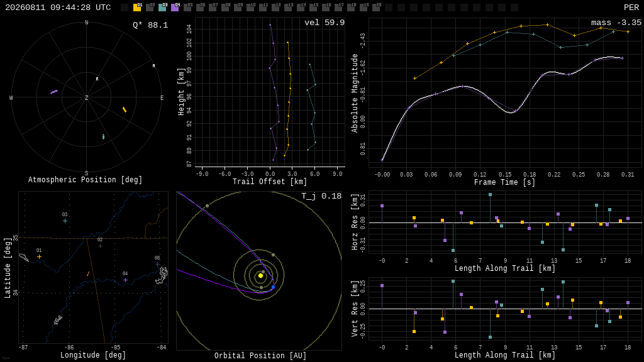Viewport: 644px width, 362px height.
Task: Click the mass -3.35 value
Action: coord(616,23)
